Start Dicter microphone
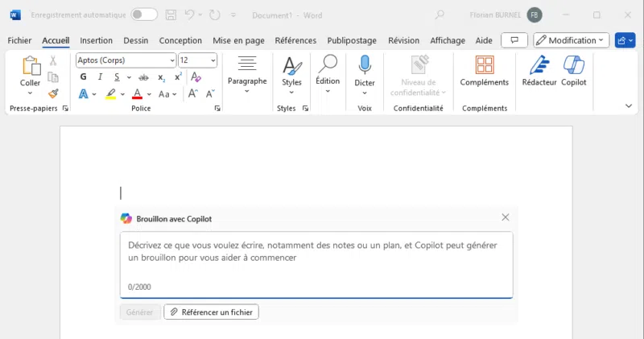Viewport: 644px width, 339px height. coord(365,76)
